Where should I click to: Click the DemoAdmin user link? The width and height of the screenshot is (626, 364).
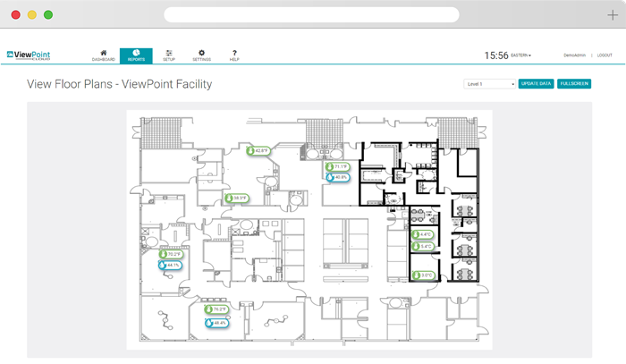pyautogui.click(x=574, y=55)
